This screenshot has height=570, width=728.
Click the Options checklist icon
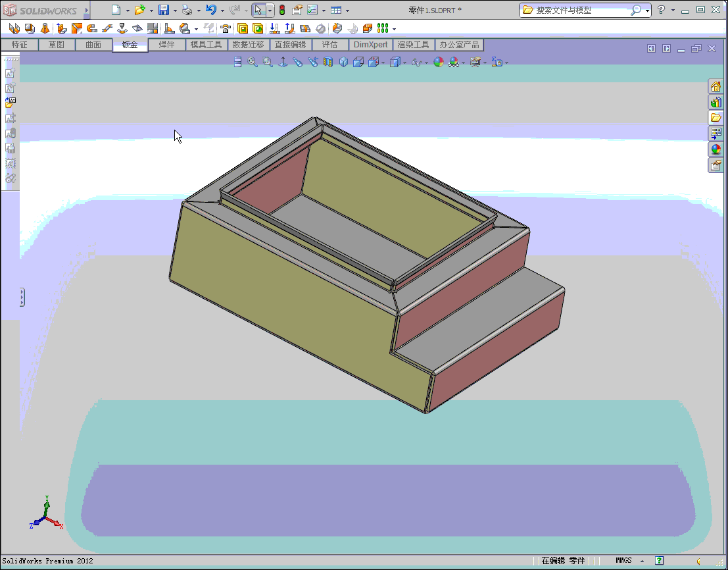pyautogui.click(x=312, y=10)
